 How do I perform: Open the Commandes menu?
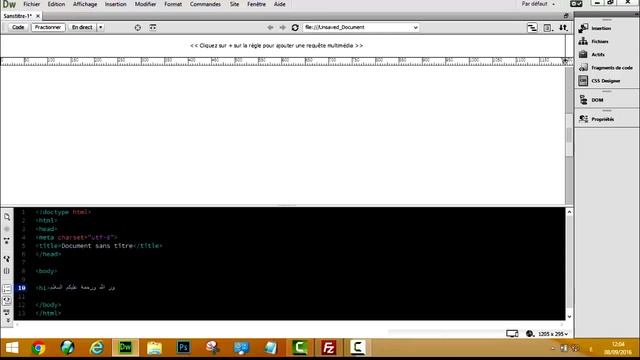coord(205,4)
